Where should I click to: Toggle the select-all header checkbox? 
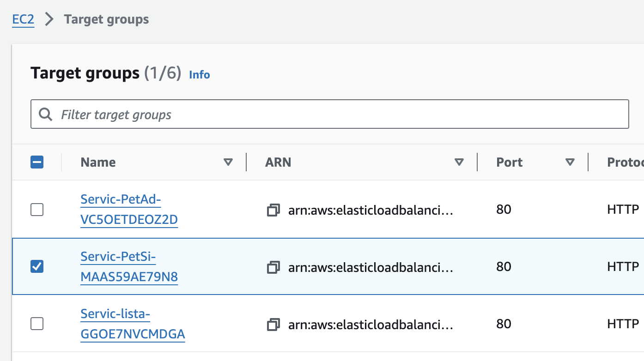click(x=37, y=162)
